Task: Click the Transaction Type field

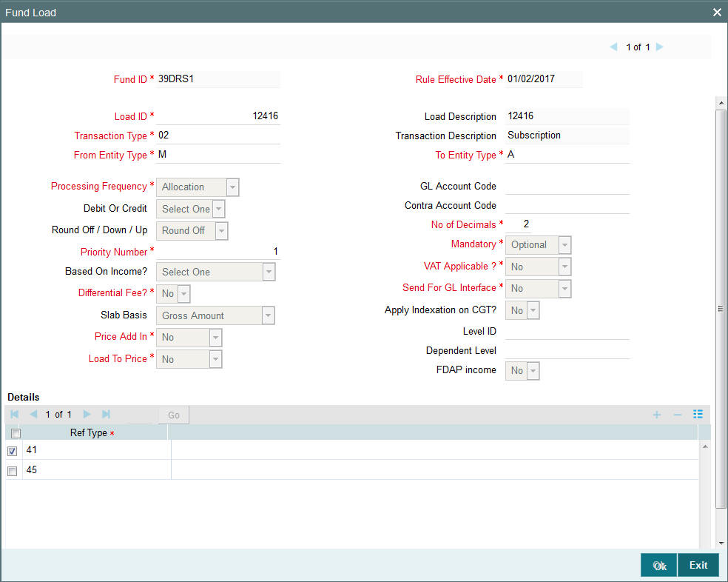Action: tap(218, 136)
